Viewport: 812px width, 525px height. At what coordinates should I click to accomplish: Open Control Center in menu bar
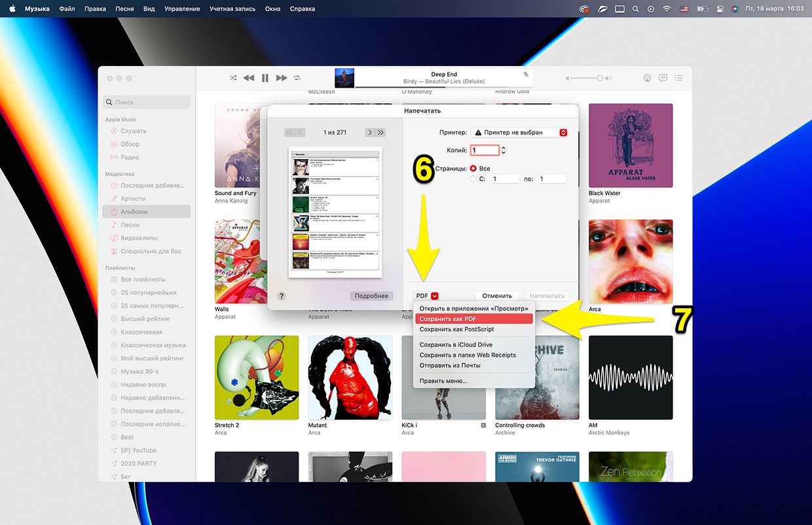click(719, 9)
